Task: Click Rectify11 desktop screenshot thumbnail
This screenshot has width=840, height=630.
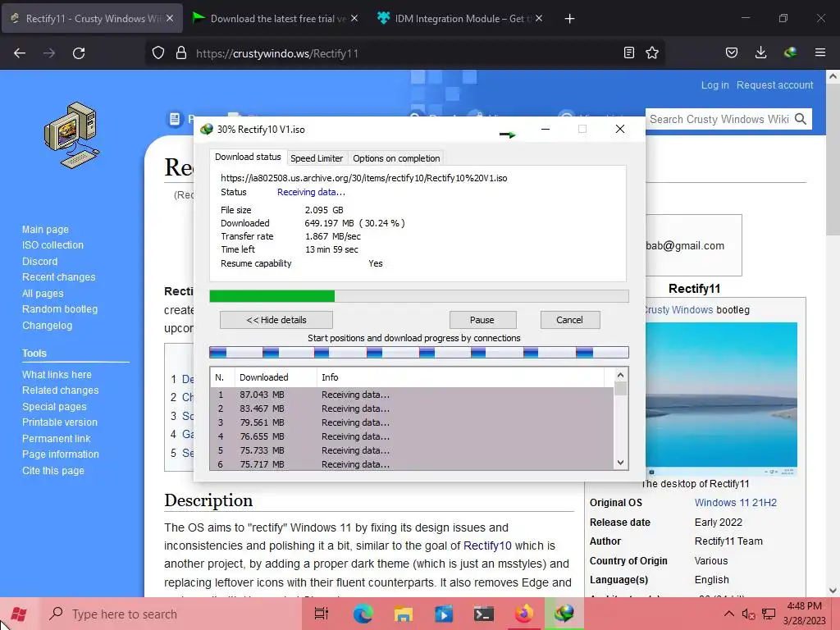Action: [x=721, y=399]
